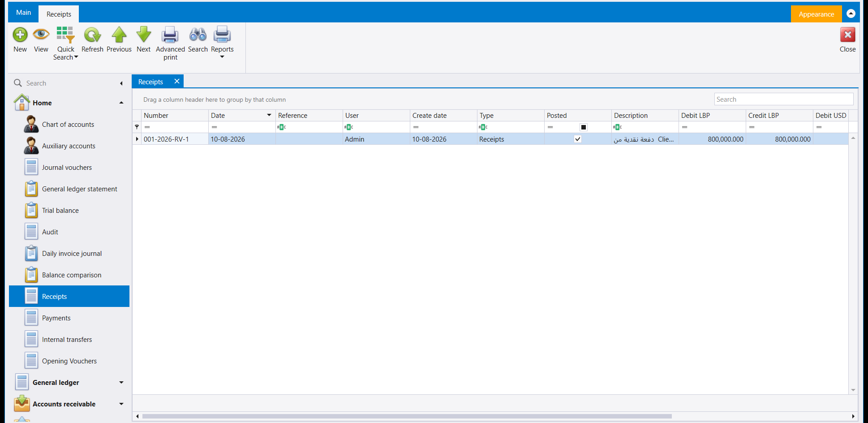Click the New receipt icon
The width and height of the screenshot is (868, 423).
pyautogui.click(x=20, y=35)
